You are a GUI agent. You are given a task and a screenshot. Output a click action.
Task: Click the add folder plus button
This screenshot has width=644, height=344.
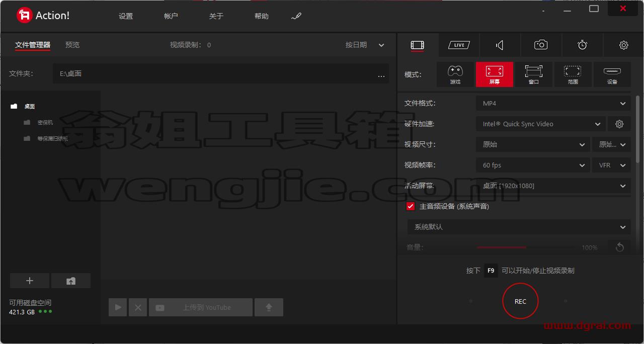(30, 281)
